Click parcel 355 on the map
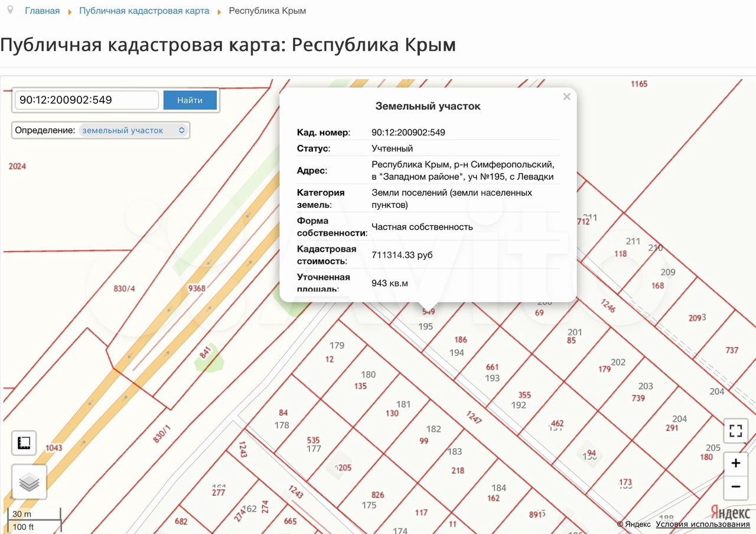The height and width of the screenshot is (534, 756). [524, 395]
